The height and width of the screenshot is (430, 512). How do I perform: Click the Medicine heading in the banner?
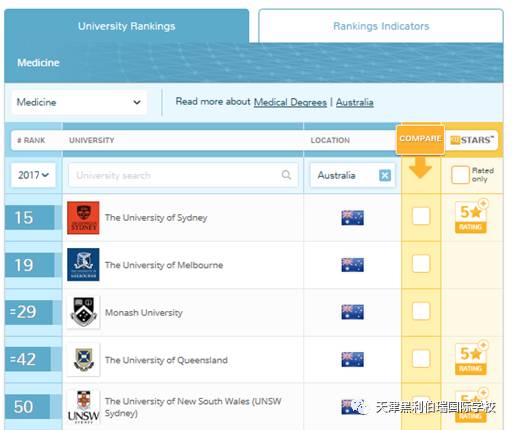pos(38,63)
